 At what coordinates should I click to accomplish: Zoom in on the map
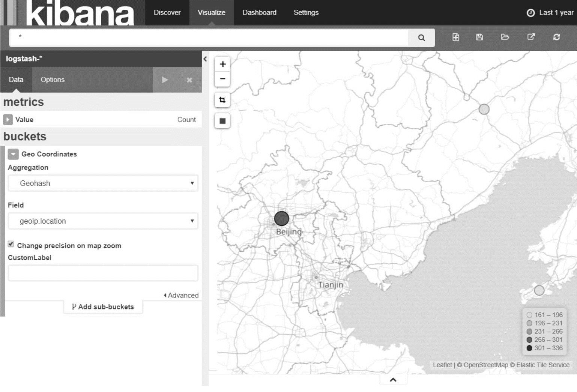pos(222,64)
